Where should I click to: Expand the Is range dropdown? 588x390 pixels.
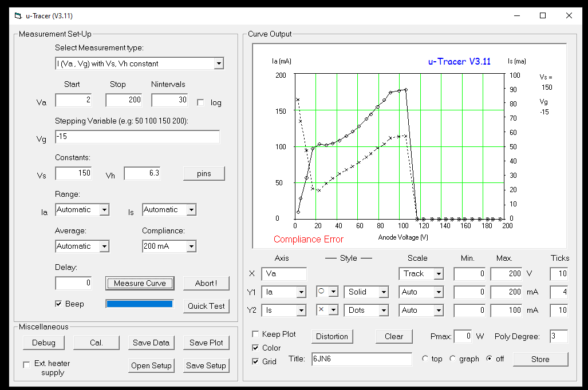click(x=191, y=210)
